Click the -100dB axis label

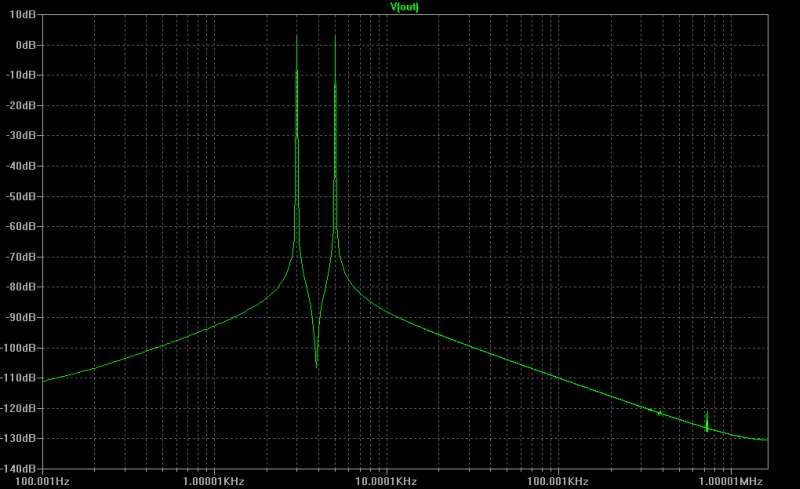(19, 348)
